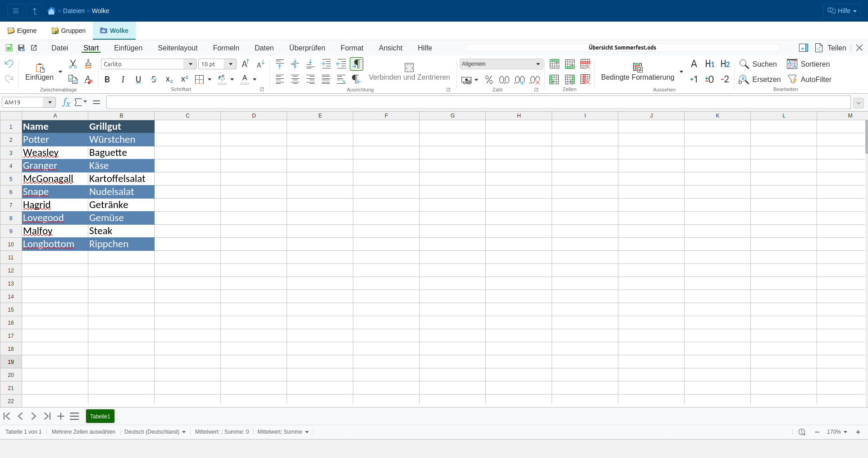Open the background color picker arrow
The image size is (868, 458).
[x=232, y=80]
